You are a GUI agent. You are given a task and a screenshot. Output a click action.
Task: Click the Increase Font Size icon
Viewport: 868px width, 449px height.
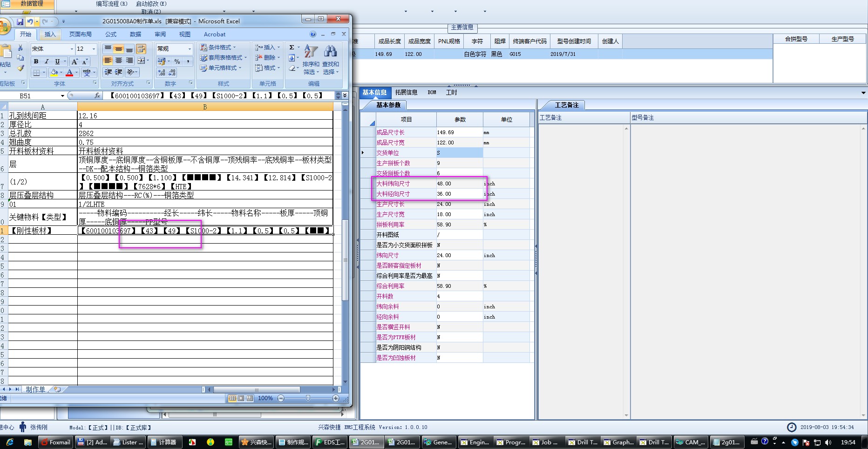(x=75, y=61)
